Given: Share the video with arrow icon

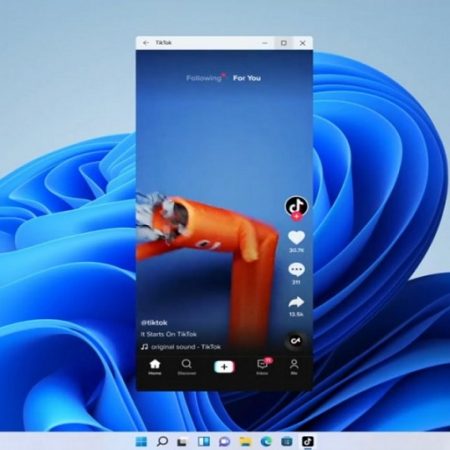Looking at the screenshot, I should point(296,302).
